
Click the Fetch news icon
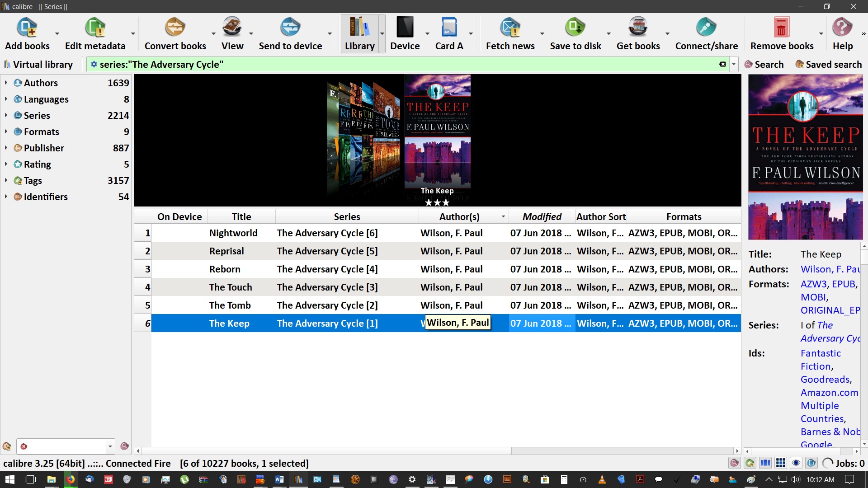point(510,28)
